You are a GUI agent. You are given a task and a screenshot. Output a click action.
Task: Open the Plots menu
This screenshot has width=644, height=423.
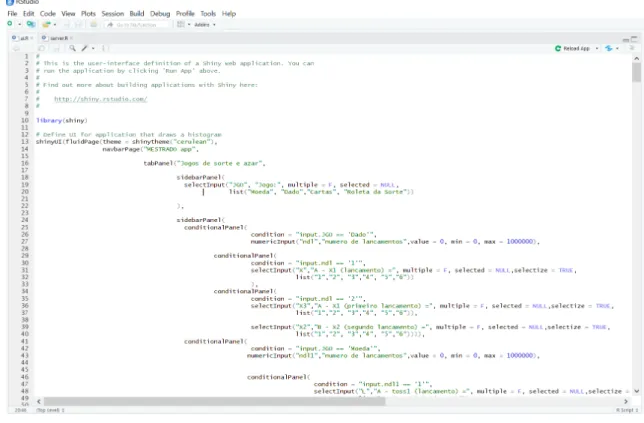(x=88, y=14)
